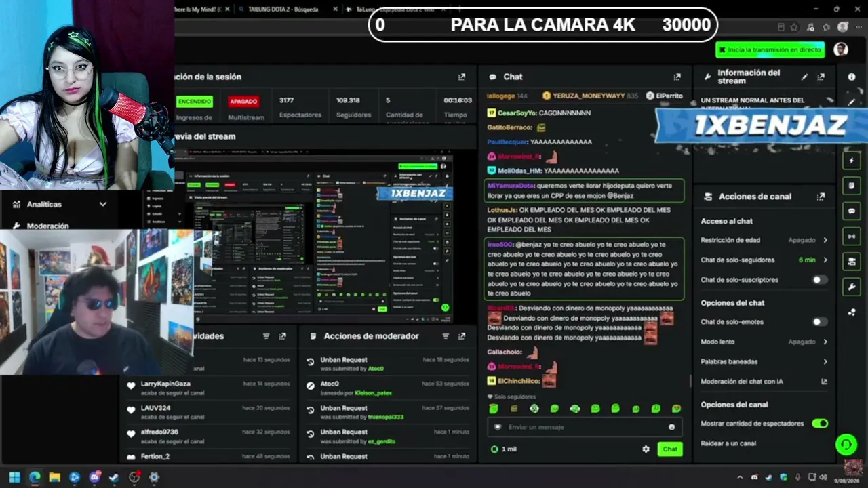Image resolution: width=868 pixels, height=488 pixels.
Task: Expand Palabras baneadas list
Action: [x=825, y=362]
